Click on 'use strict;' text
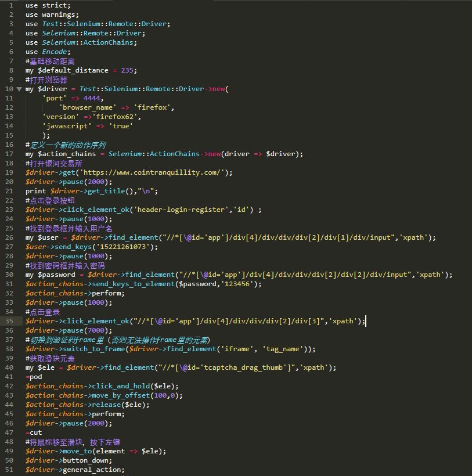The image size is (472, 476). [x=48, y=5]
